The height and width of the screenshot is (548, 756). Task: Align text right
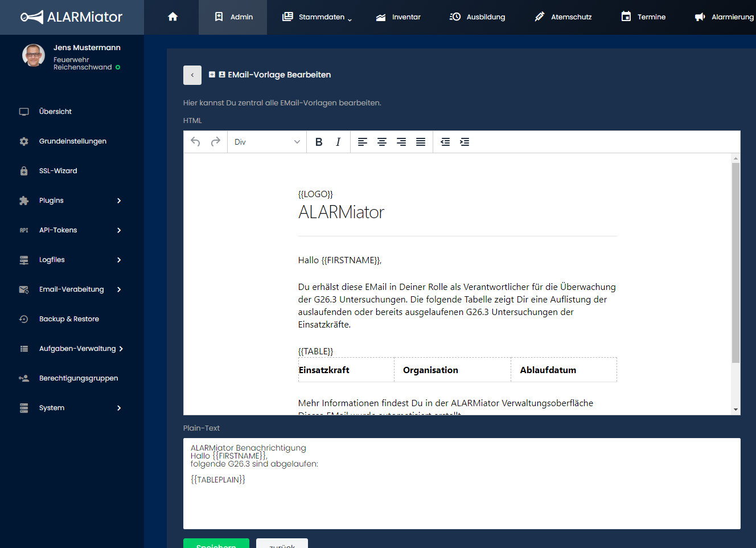point(401,142)
